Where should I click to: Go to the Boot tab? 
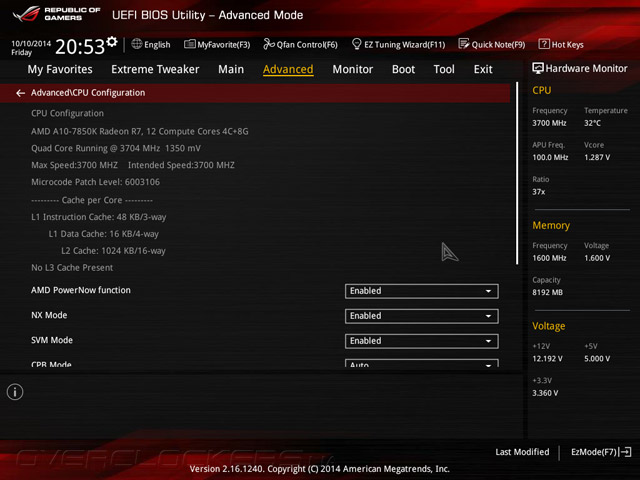click(x=403, y=69)
